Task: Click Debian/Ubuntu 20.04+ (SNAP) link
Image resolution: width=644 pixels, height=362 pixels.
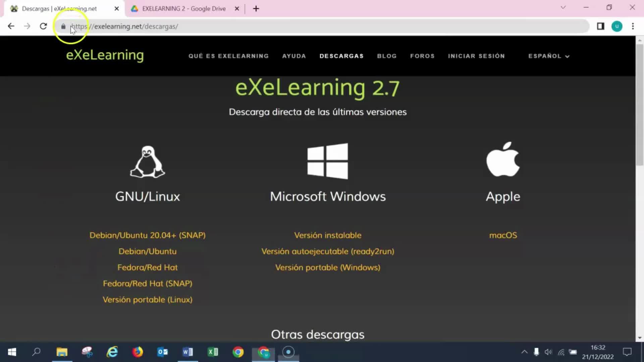Action: (148, 235)
